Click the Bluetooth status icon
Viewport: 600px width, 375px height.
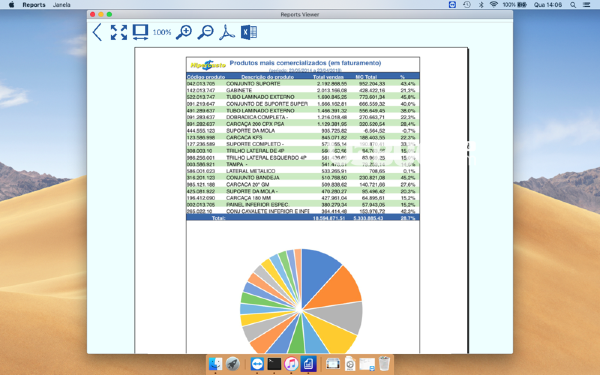click(481, 5)
